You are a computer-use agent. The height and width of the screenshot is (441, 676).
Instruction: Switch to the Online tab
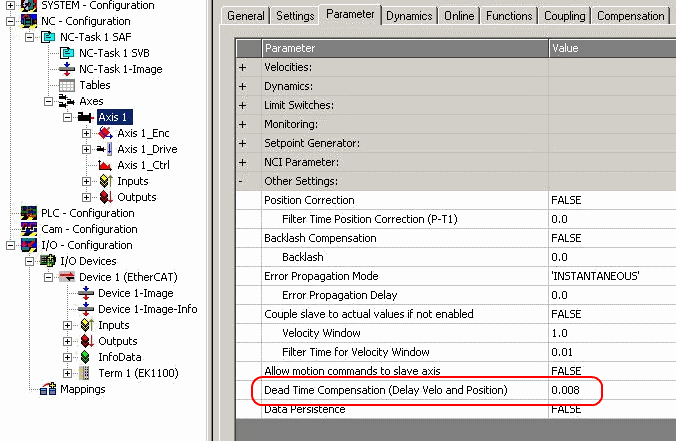[x=459, y=16]
